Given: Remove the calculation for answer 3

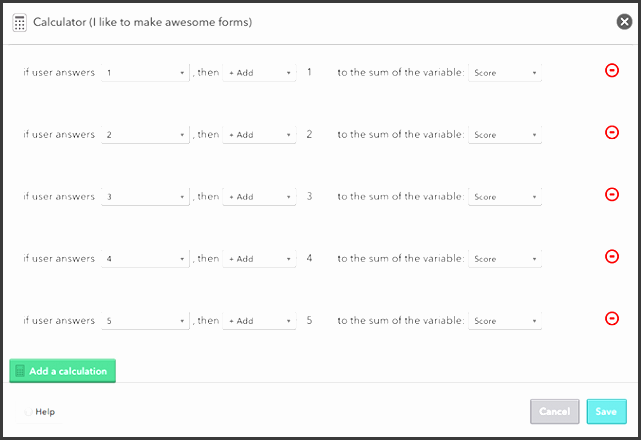Looking at the screenshot, I should click(612, 194).
